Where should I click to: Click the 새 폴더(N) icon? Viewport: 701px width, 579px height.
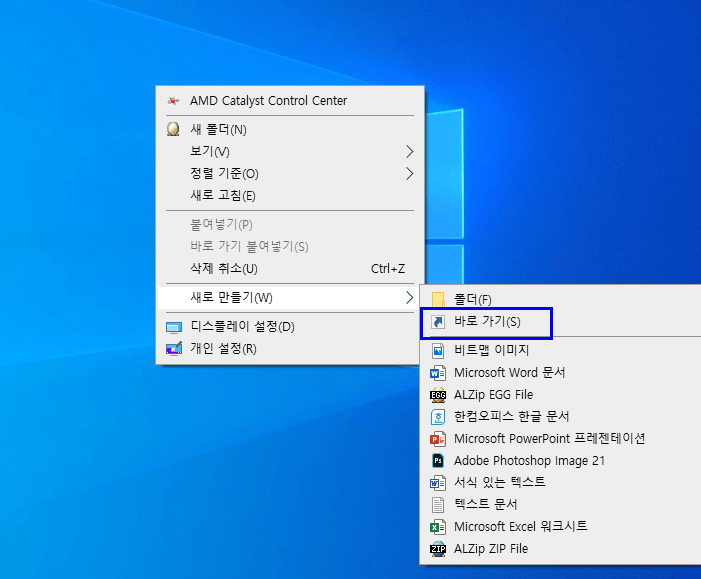(x=173, y=129)
